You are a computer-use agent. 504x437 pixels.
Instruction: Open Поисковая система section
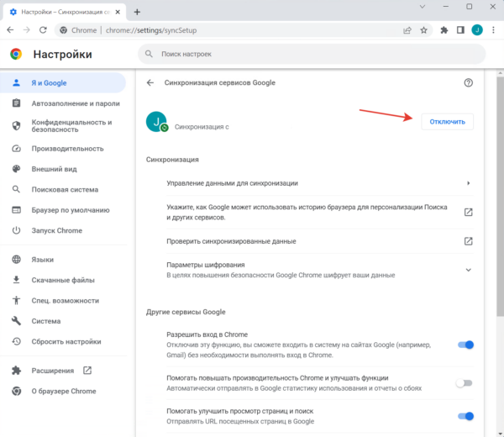click(x=63, y=189)
